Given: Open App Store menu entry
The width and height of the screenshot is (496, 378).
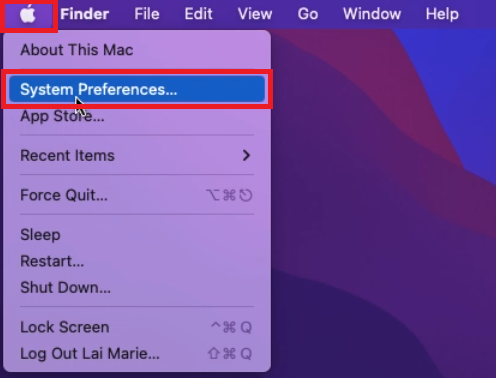Looking at the screenshot, I should coord(137,116).
